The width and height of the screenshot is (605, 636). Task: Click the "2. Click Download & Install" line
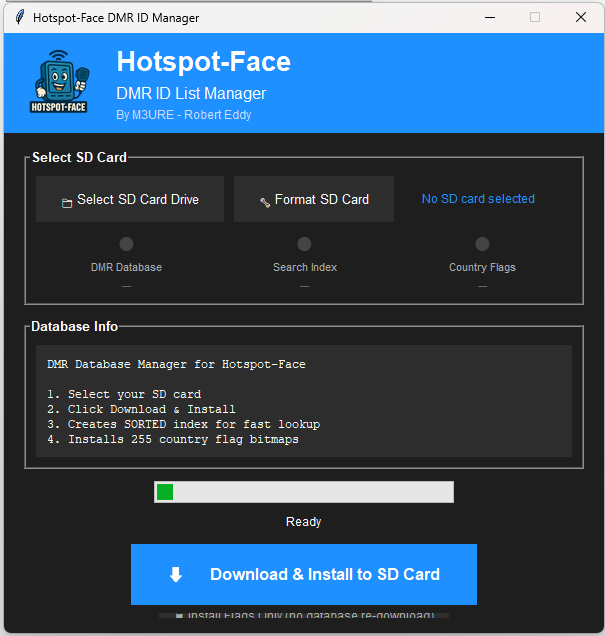pyautogui.click(x=141, y=409)
